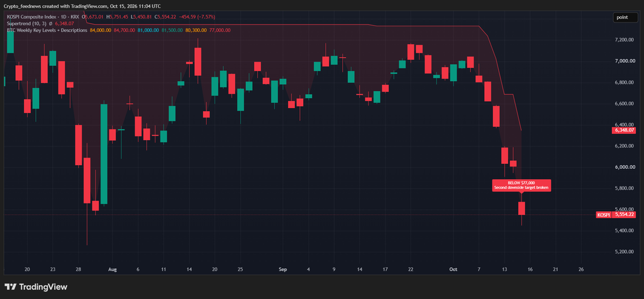Click the 6,800.00 price axis label

pos(624,82)
